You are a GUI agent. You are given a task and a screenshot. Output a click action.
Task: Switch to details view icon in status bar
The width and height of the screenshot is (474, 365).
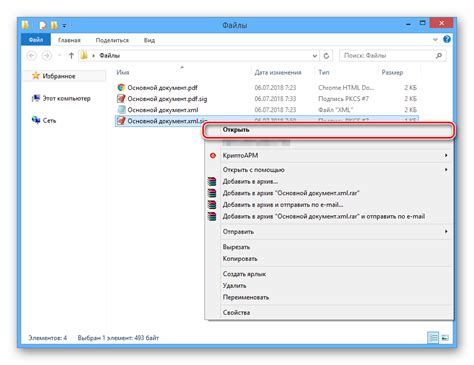point(433,338)
